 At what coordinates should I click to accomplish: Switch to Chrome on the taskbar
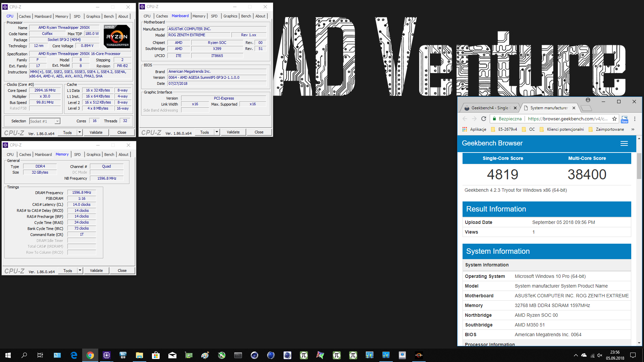90,355
